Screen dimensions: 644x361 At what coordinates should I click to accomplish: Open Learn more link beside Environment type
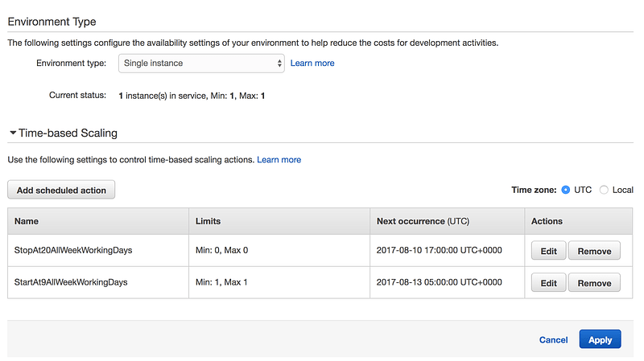312,64
